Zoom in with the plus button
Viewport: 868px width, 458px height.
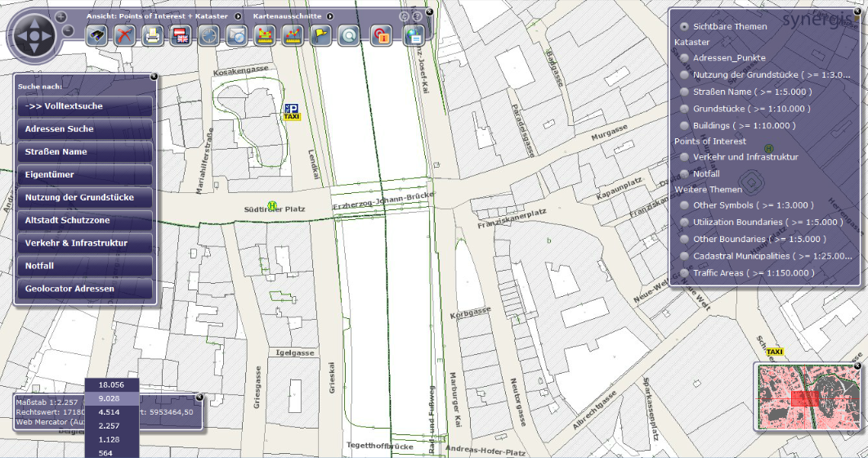[61, 16]
